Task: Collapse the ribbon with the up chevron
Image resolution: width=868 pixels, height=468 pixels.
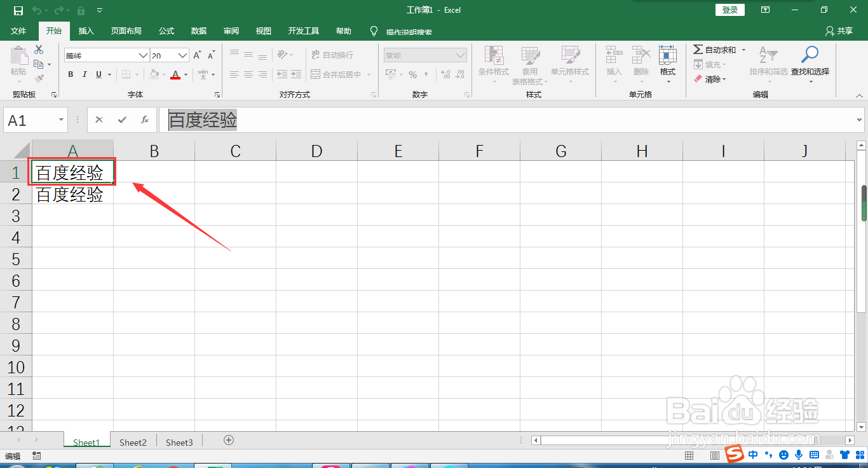Action: pos(859,95)
